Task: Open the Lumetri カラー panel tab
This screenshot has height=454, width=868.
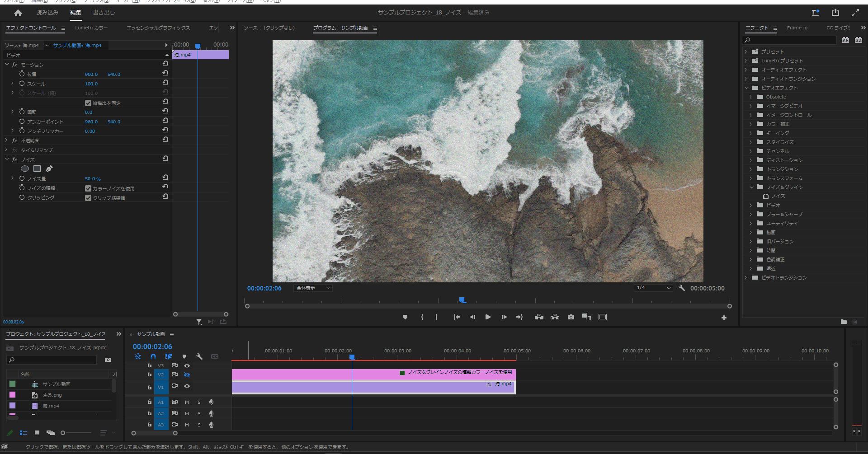Action: pyautogui.click(x=91, y=28)
